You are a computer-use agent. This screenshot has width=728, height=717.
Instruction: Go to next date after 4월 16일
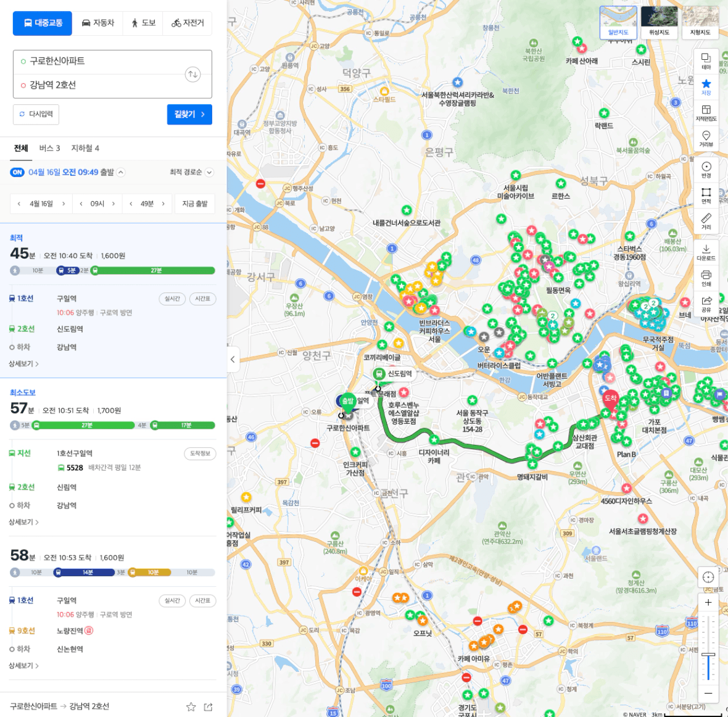(x=64, y=204)
